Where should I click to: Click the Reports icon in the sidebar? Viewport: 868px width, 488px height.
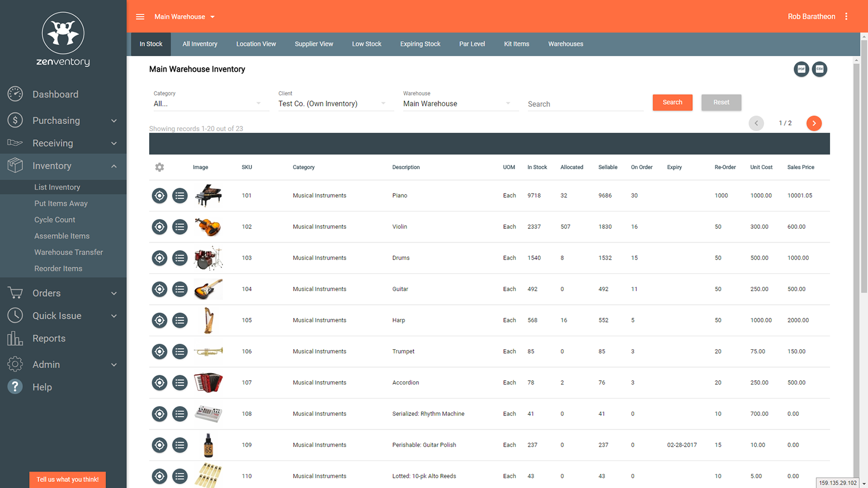15,338
